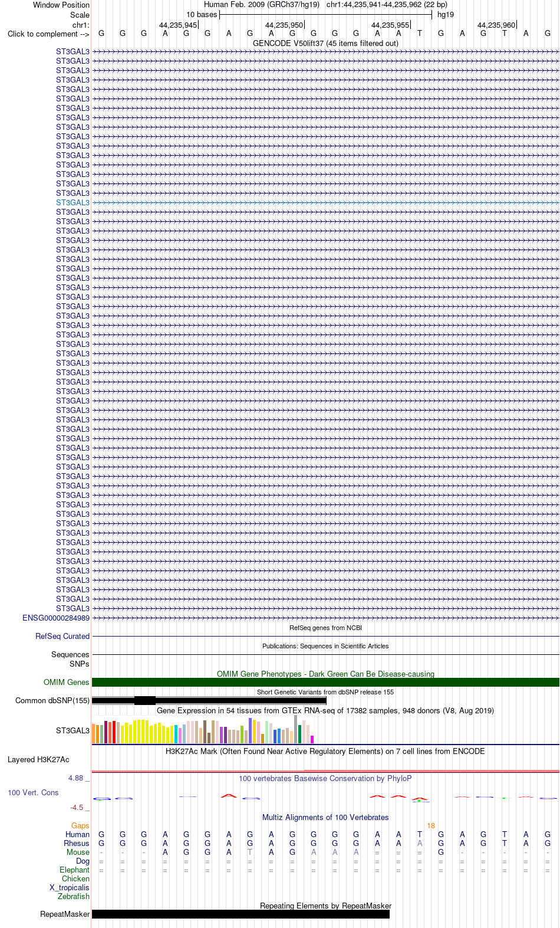Open 'Publications: Sequences in Scientific Articles' title
This screenshot has width=560, height=928.
pyautogui.click(x=325, y=646)
